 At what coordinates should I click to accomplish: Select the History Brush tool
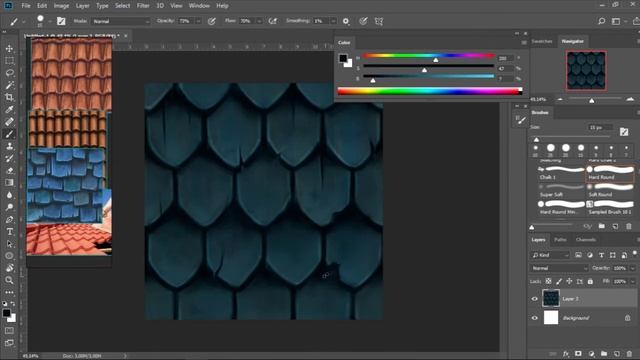coord(9,158)
